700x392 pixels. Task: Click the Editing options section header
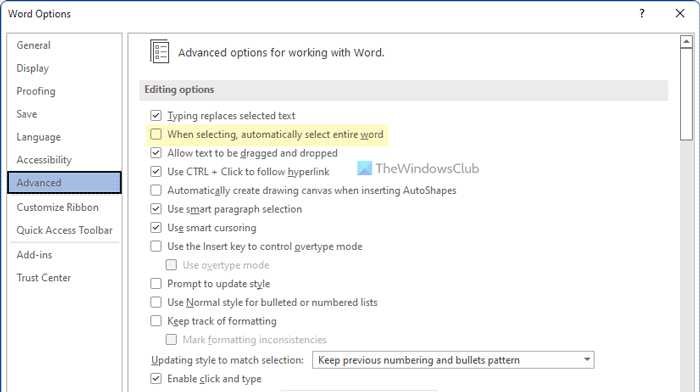point(404,90)
